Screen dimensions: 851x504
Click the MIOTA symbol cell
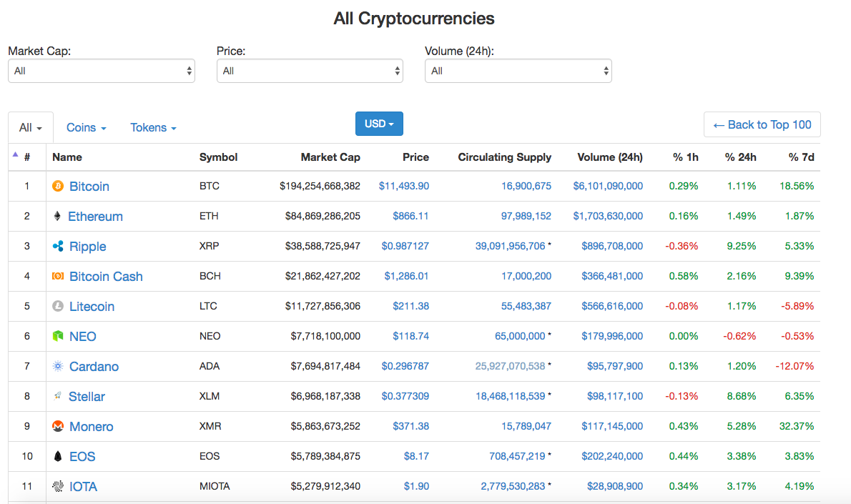coord(215,486)
